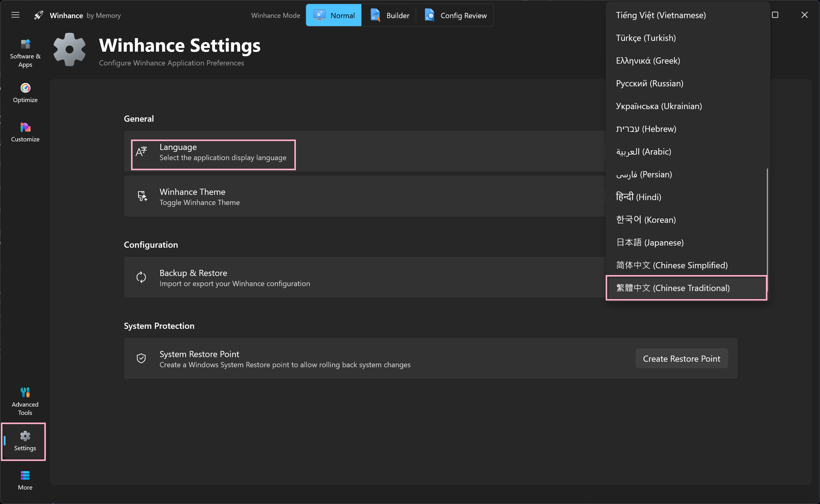820x504 pixels.
Task: Choose Tiếng Việt (Vietnamese) from the language list
Action: (x=688, y=15)
